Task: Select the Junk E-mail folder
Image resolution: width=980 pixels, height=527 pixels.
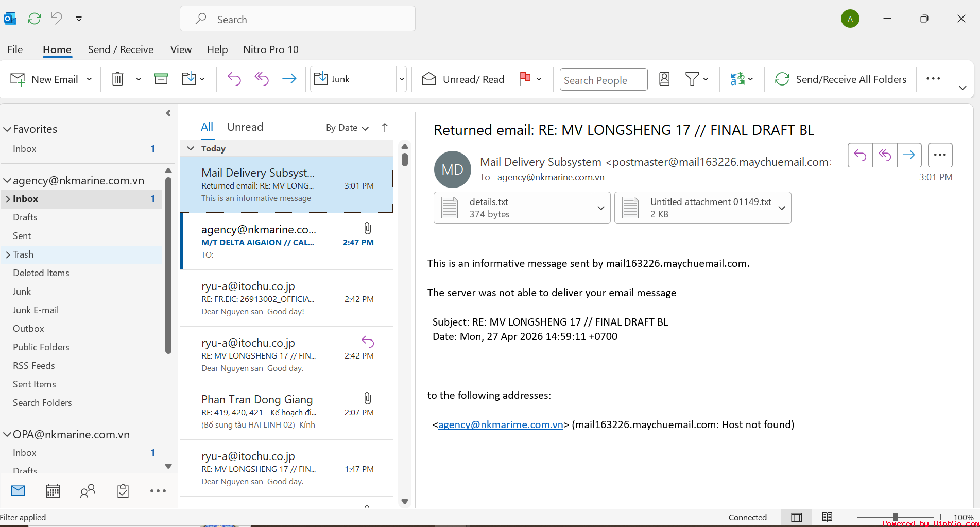Action: (36, 310)
